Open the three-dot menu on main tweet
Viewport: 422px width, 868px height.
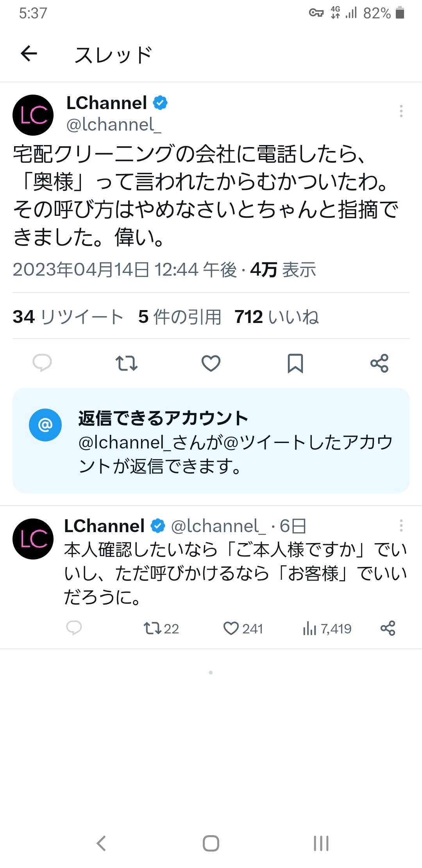coord(401,111)
